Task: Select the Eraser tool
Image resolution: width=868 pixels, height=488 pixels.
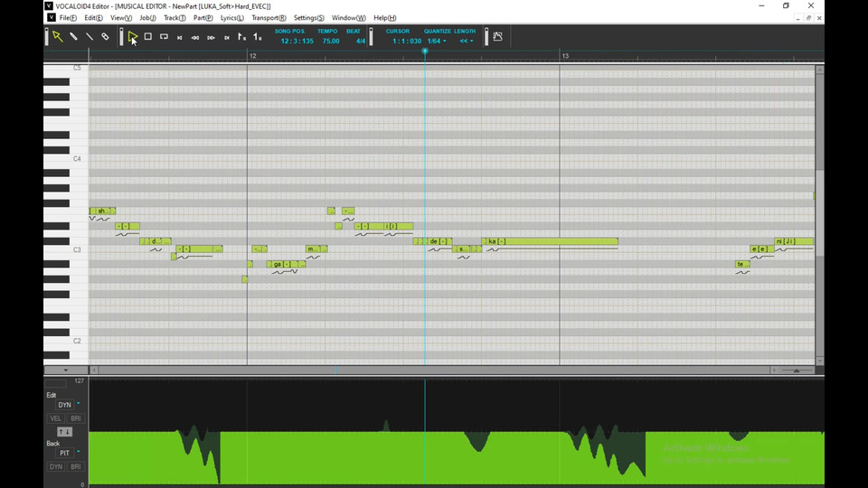Action: 105,36
